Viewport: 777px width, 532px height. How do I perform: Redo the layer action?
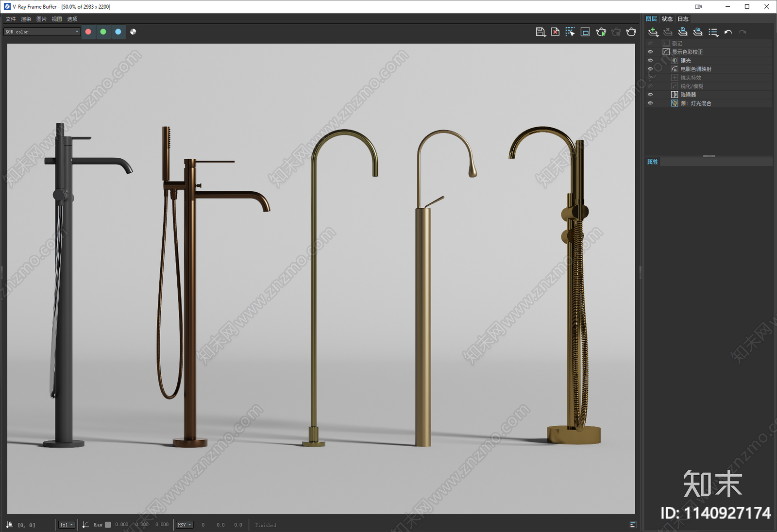(743, 32)
